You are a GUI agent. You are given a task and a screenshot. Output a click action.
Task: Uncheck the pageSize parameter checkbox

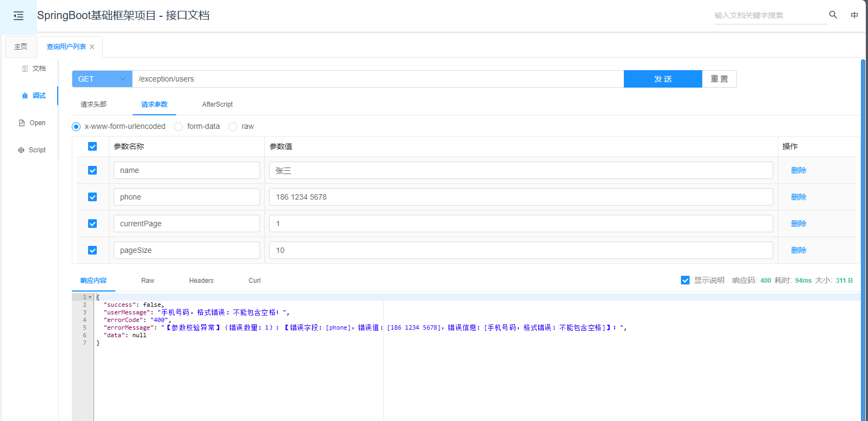[92, 250]
